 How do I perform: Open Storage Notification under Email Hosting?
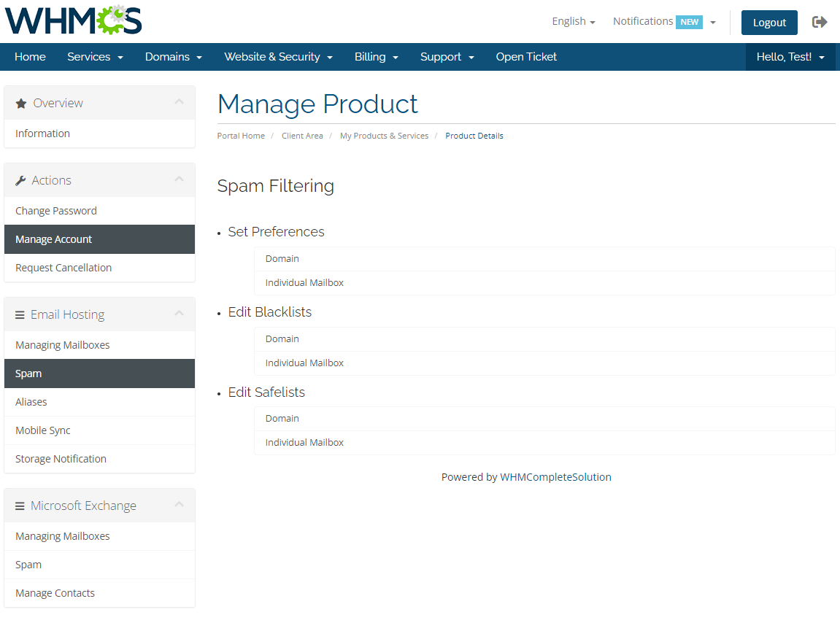[x=100, y=459]
